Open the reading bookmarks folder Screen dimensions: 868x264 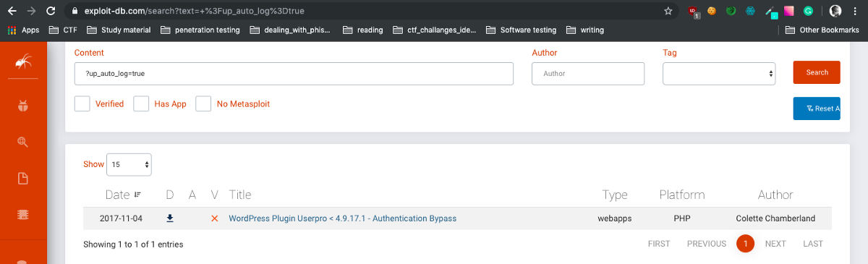363,30
